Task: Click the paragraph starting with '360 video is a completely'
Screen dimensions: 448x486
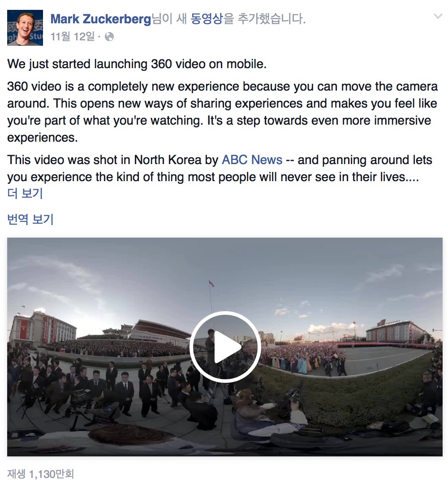Action: pos(223,112)
